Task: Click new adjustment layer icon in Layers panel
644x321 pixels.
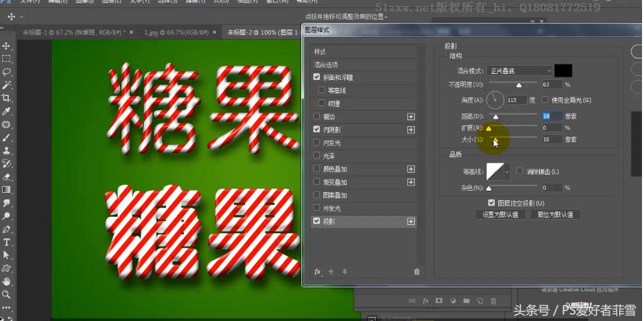Action: click(x=453, y=301)
